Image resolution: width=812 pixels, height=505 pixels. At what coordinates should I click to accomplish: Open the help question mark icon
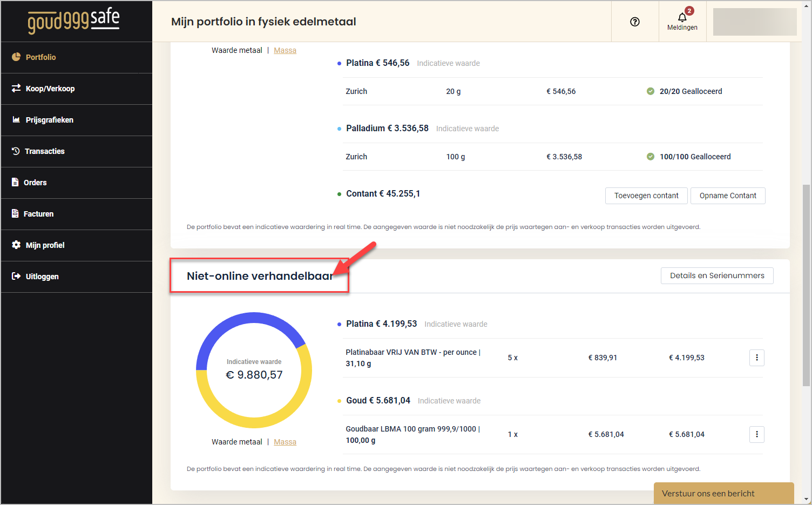pyautogui.click(x=635, y=22)
